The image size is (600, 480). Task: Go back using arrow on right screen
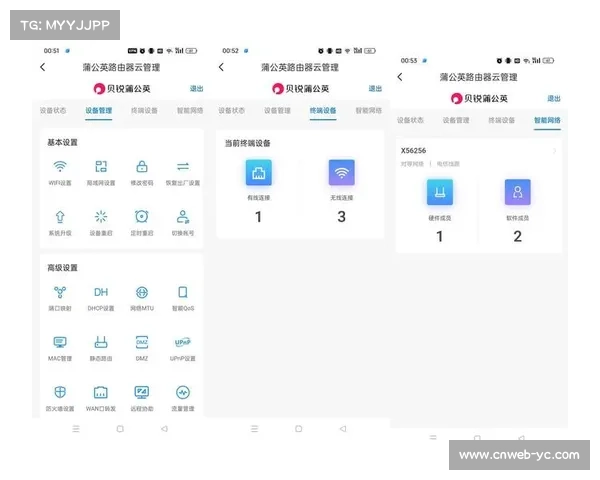click(400, 77)
